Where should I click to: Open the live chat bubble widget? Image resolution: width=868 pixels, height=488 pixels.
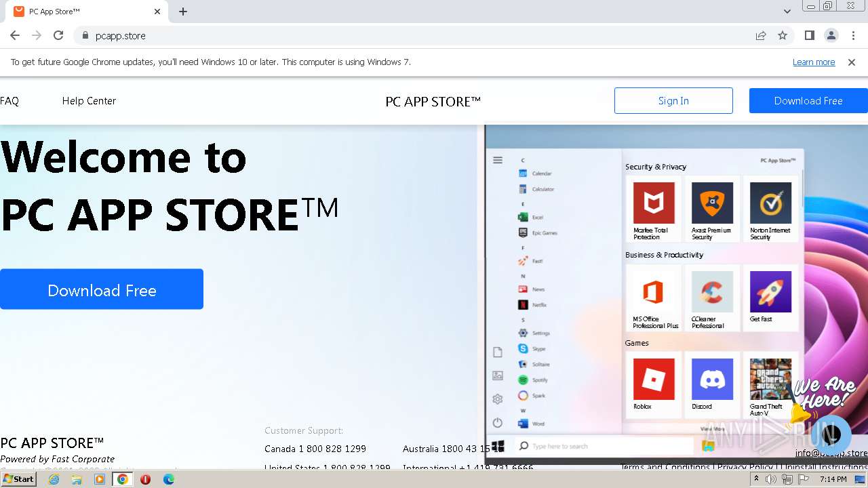click(x=831, y=435)
